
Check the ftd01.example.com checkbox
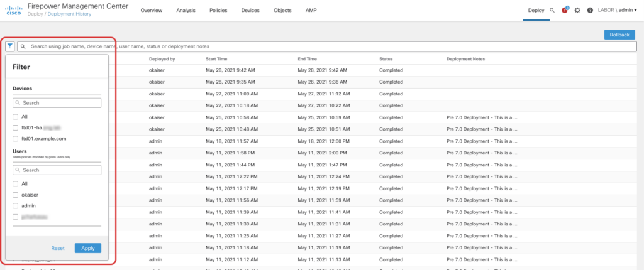[x=16, y=139]
